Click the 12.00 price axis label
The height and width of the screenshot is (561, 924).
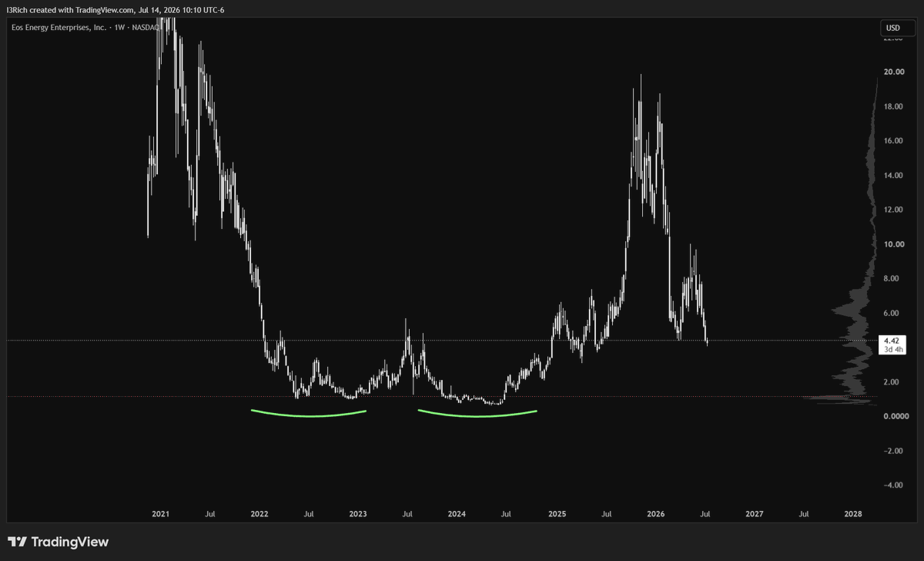pos(893,210)
